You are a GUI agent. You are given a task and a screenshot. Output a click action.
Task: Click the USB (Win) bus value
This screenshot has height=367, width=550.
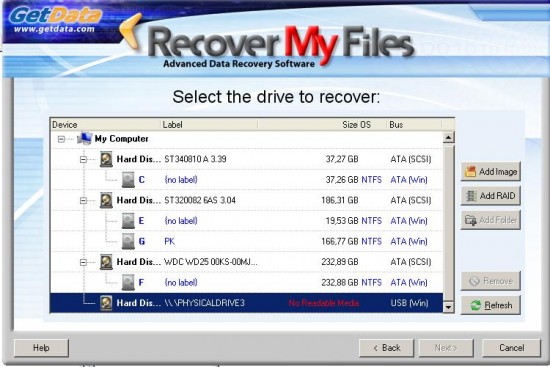[x=409, y=303]
